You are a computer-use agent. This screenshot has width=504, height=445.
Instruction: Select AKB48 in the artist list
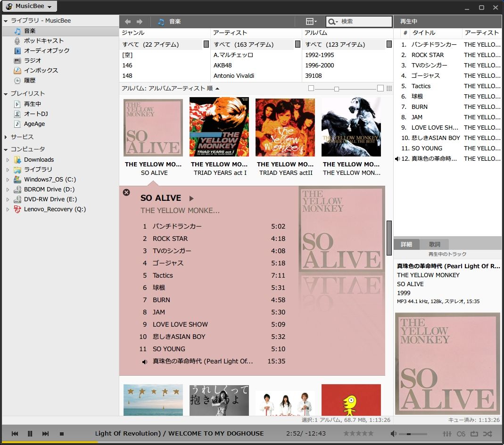(223, 65)
